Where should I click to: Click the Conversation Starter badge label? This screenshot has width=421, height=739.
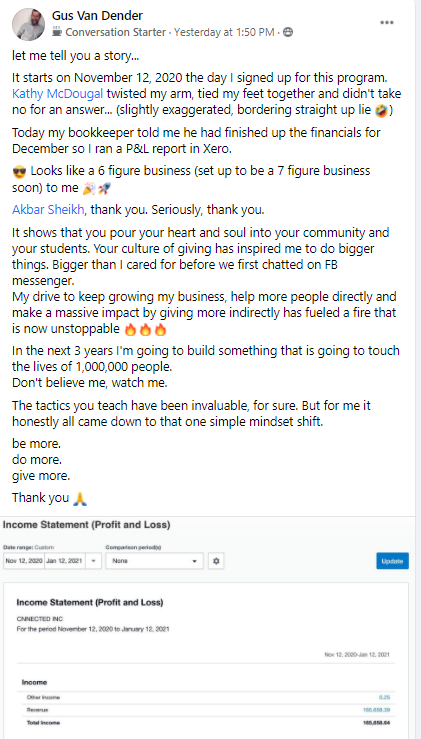click(116, 32)
